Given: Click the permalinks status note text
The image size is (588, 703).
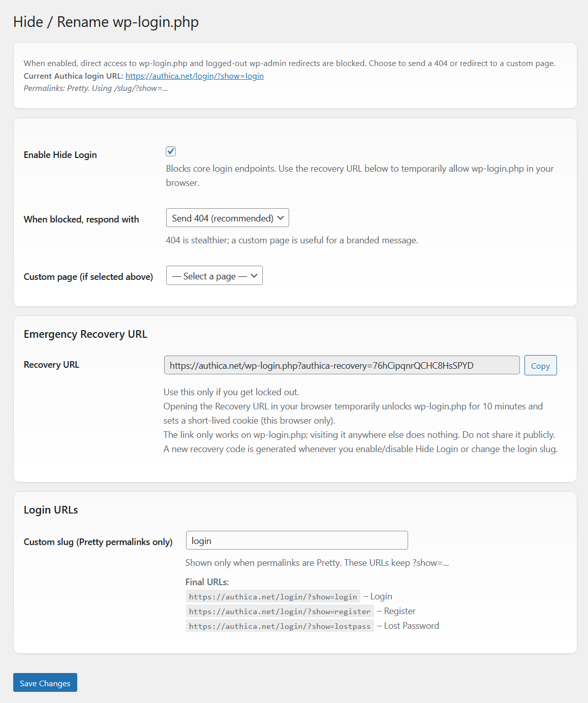Looking at the screenshot, I should pyautogui.click(x=96, y=88).
